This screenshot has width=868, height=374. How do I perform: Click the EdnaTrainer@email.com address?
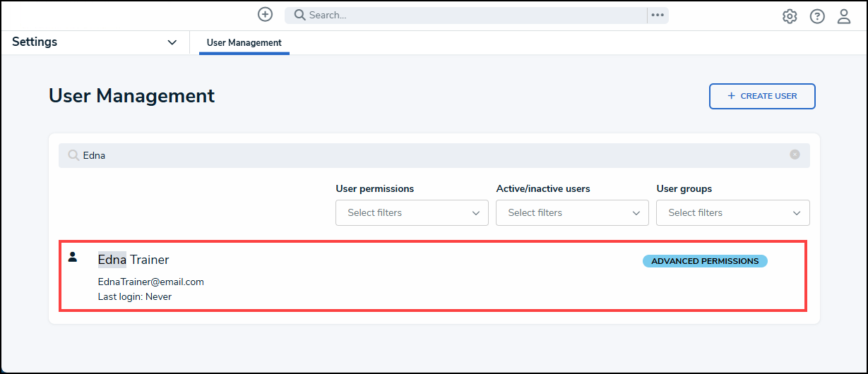[x=150, y=282]
